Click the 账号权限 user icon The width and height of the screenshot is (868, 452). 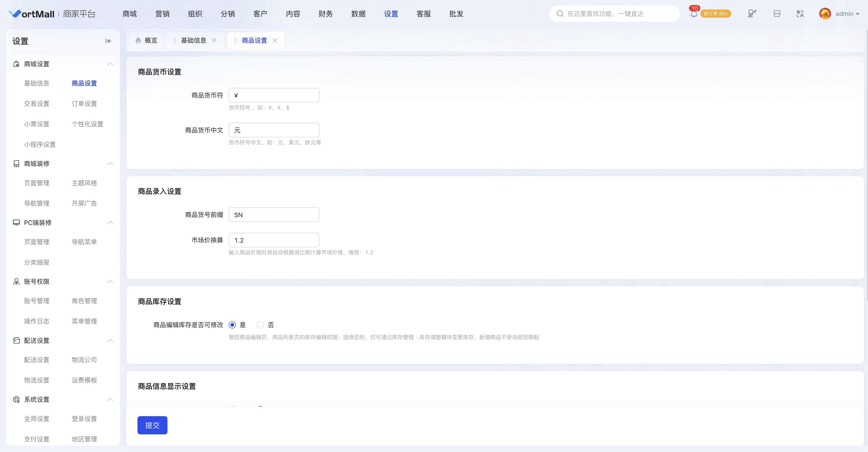16,281
